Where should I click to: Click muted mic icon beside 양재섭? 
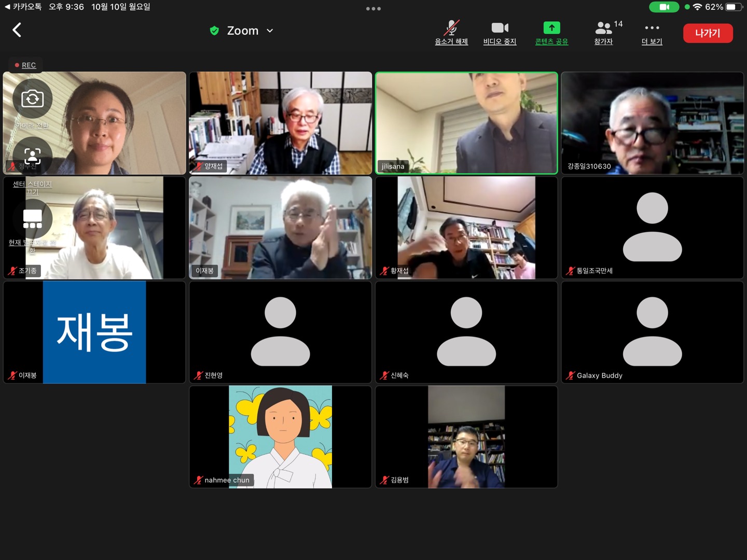[x=199, y=166]
